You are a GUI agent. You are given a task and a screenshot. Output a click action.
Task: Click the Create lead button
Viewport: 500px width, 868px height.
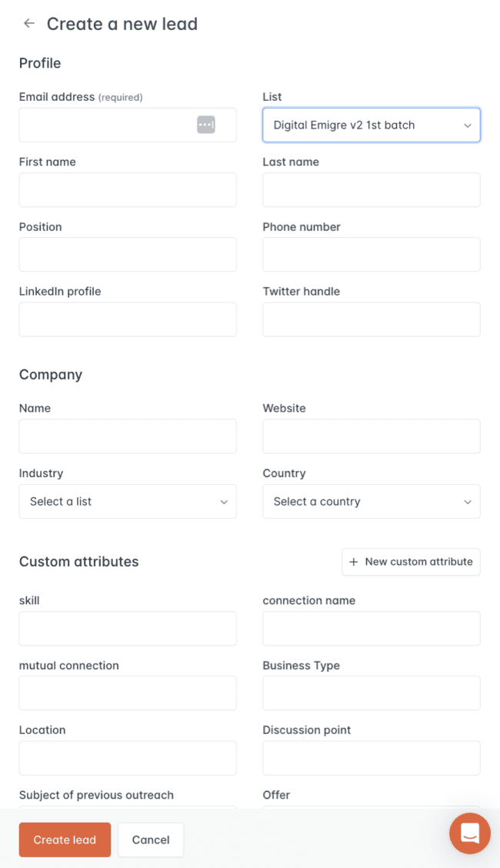pyautogui.click(x=65, y=840)
